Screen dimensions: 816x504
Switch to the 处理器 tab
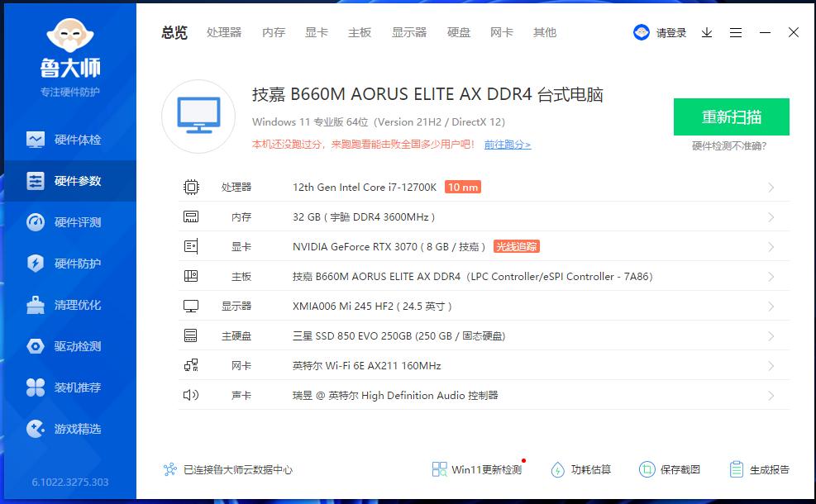tap(224, 32)
